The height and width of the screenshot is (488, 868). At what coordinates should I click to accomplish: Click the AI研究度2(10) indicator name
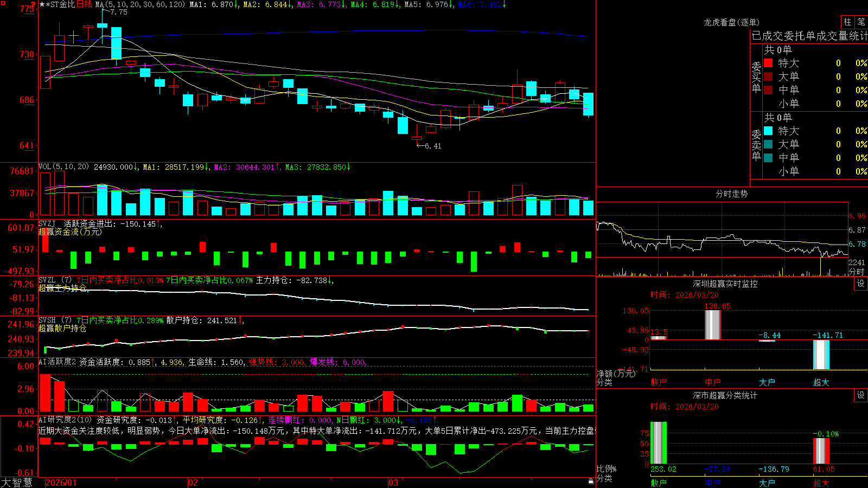(x=65, y=420)
